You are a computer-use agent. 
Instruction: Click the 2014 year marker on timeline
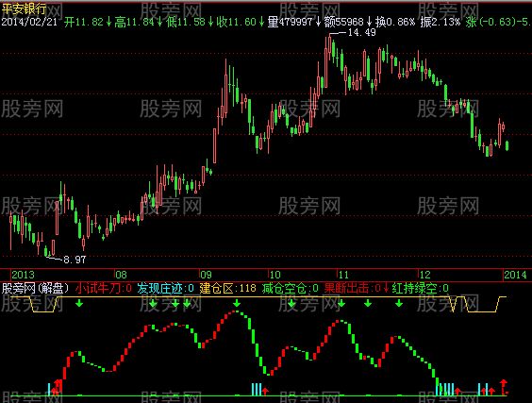(515, 275)
